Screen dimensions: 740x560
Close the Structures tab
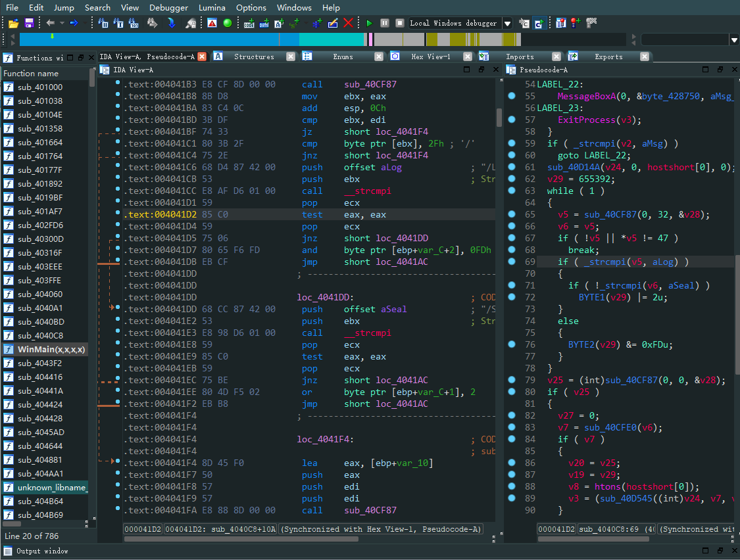tap(290, 57)
